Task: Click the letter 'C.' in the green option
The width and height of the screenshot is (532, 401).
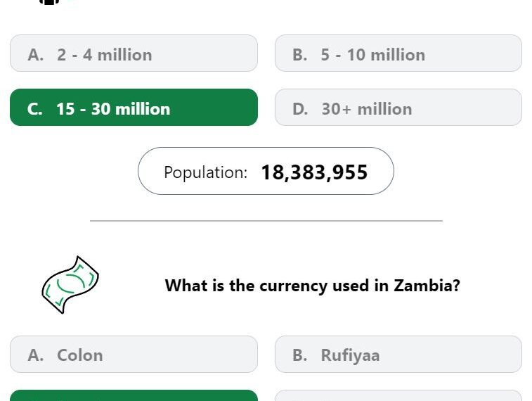Action: pos(35,109)
